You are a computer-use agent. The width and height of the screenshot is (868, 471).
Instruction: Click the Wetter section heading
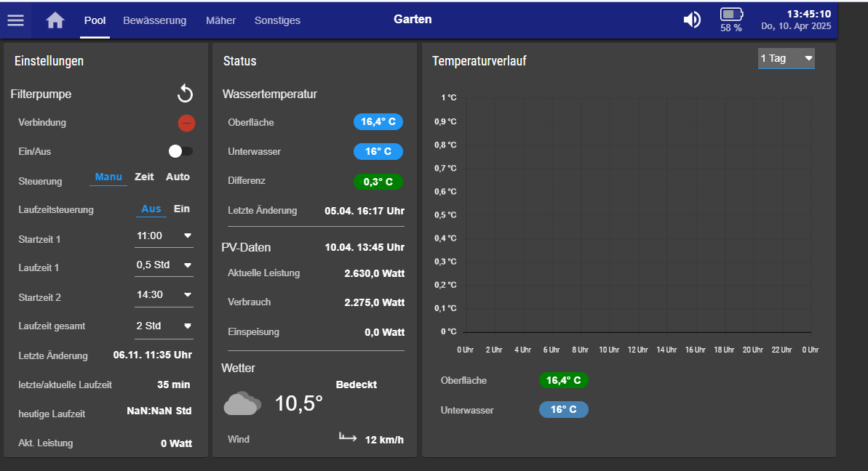[x=238, y=369]
